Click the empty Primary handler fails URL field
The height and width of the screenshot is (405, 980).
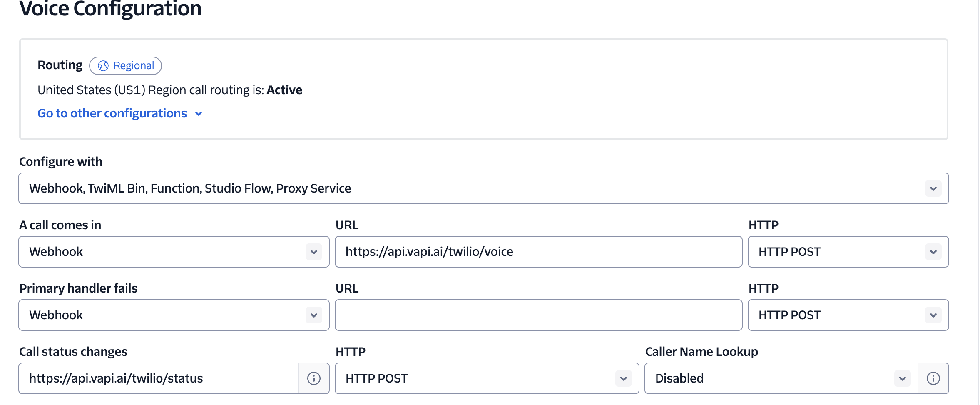pos(538,315)
